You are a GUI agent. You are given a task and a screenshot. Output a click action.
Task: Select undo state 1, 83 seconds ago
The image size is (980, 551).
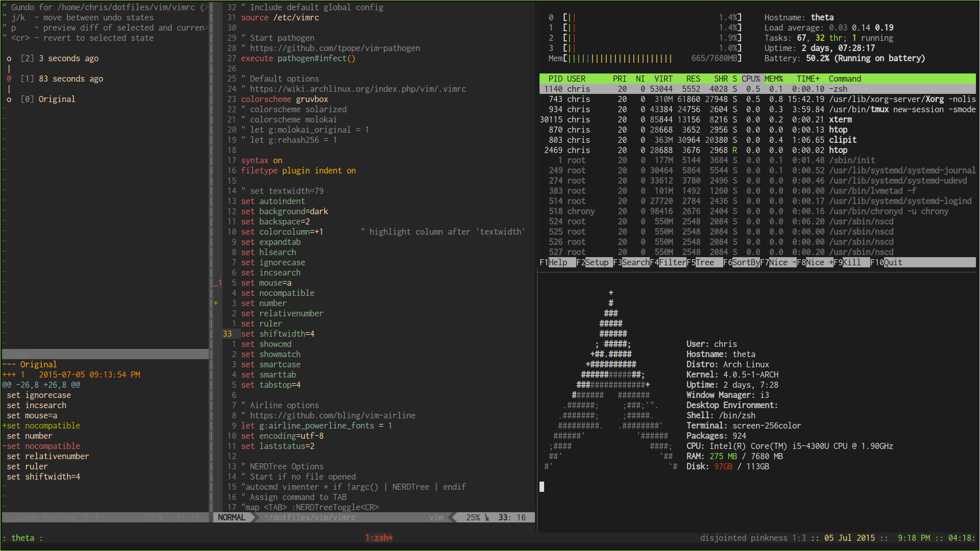pyautogui.click(x=62, y=79)
